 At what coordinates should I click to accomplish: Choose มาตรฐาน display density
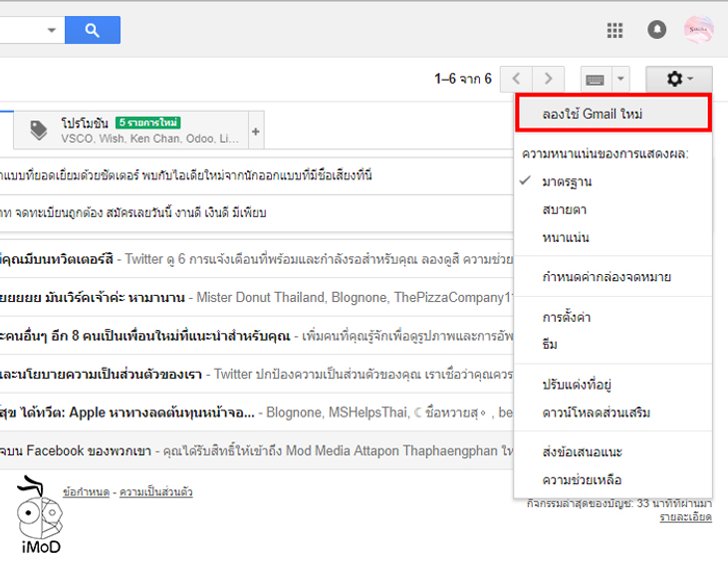pos(613,182)
